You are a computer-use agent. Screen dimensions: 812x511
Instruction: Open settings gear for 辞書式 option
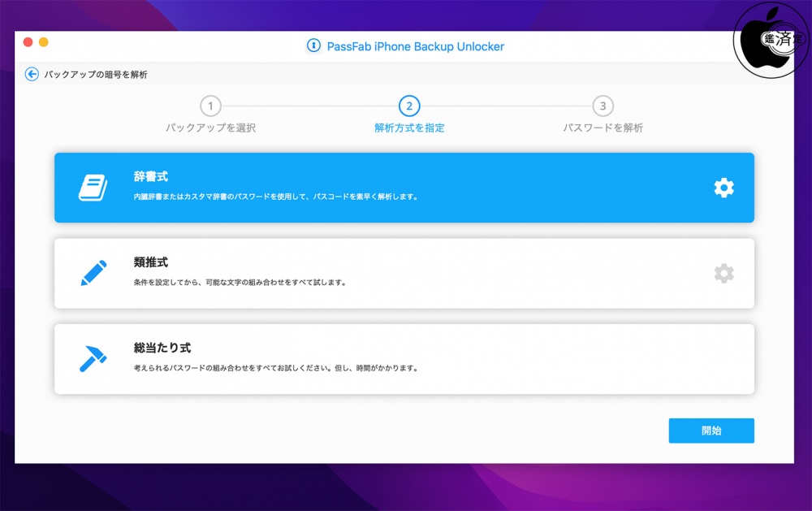pos(723,188)
